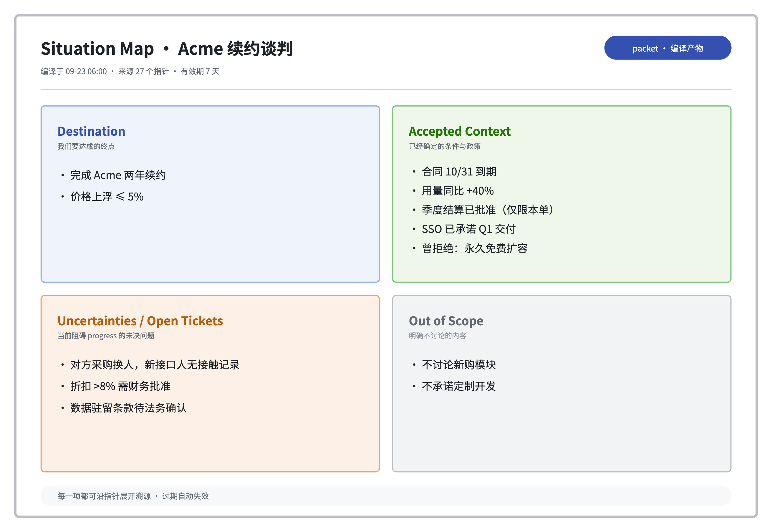Select the 折扣 >8% 需财务批准 item
Viewport: 772px width, 532px height.
click(120, 386)
